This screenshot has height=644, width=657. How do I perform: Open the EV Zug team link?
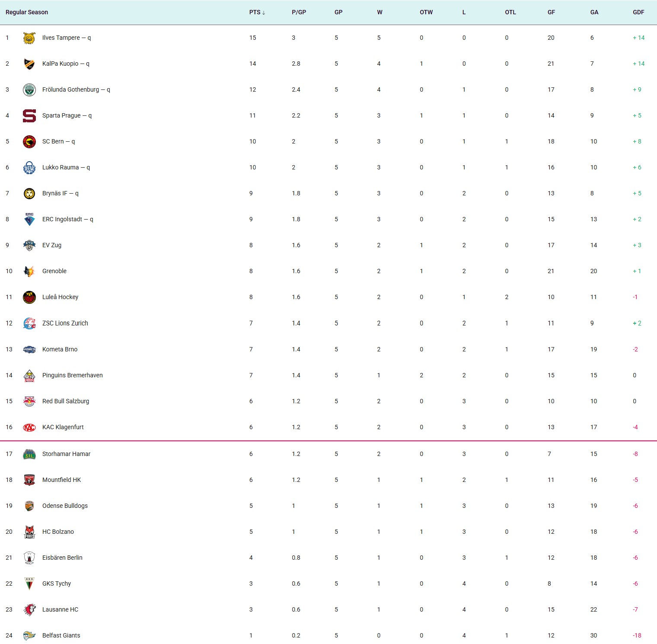pyautogui.click(x=52, y=245)
